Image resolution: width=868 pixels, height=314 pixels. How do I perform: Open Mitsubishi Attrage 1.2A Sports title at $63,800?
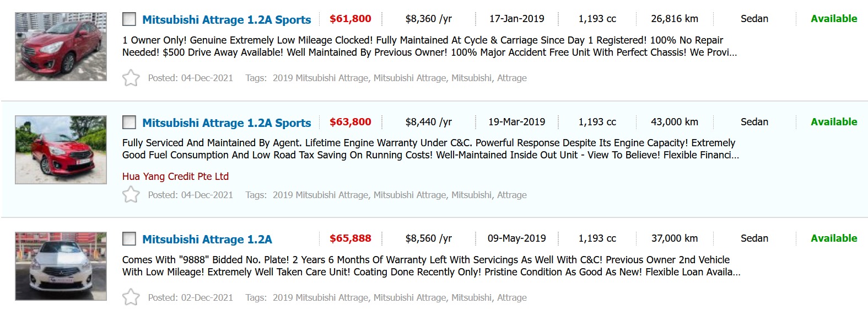click(x=227, y=123)
